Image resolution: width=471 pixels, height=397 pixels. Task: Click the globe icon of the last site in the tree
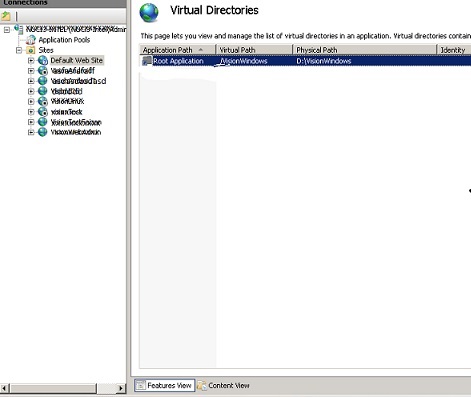coord(43,132)
